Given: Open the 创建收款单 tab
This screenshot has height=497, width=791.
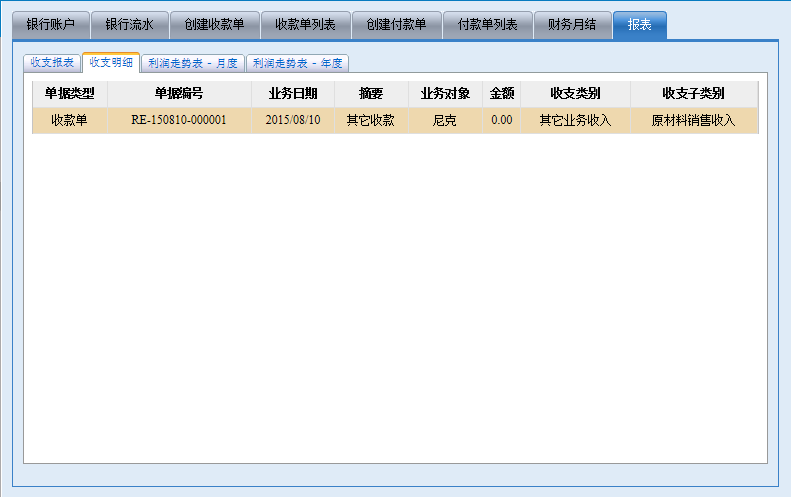Looking at the screenshot, I should click(x=214, y=25).
